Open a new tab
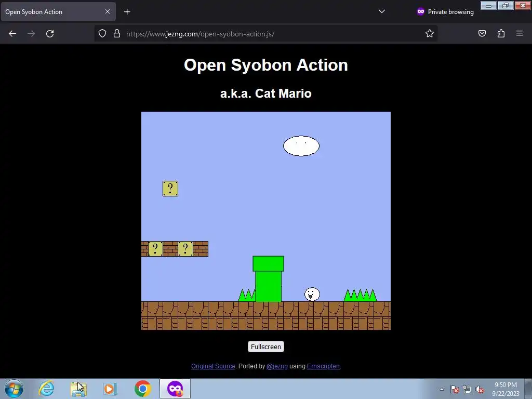This screenshot has height=399, width=532. pyautogui.click(x=127, y=12)
